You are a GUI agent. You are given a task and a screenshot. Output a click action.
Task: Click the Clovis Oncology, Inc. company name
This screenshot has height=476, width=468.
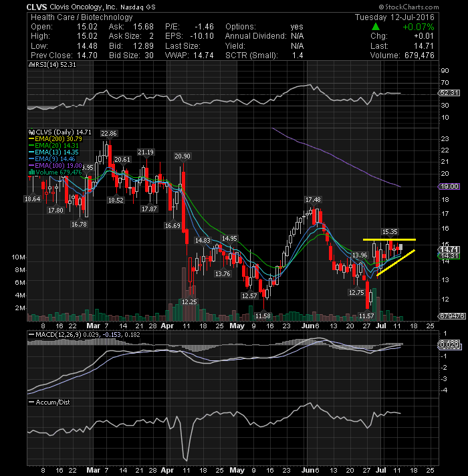[84, 7]
